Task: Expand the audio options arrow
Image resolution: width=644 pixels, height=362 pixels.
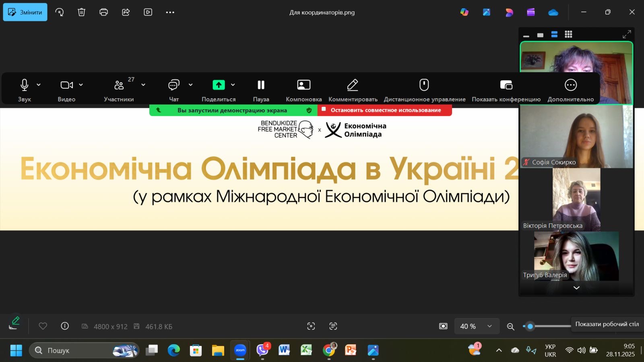Action: point(39,85)
